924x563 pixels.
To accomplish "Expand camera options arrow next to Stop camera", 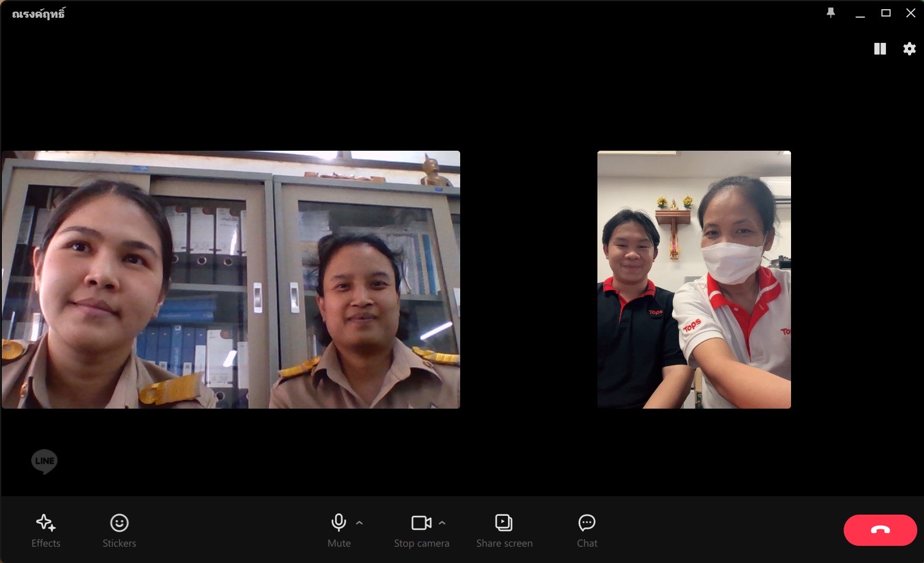I will pyautogui.click(x=442, y=523).
